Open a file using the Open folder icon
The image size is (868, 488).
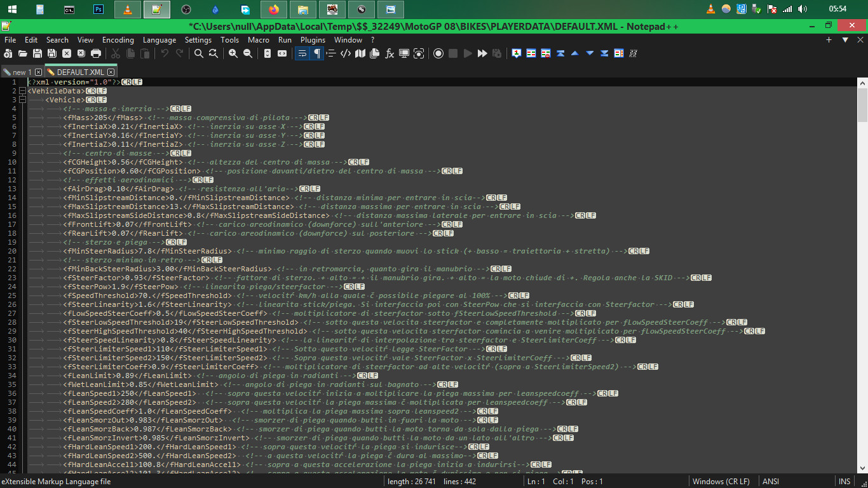tap(24, 53)
